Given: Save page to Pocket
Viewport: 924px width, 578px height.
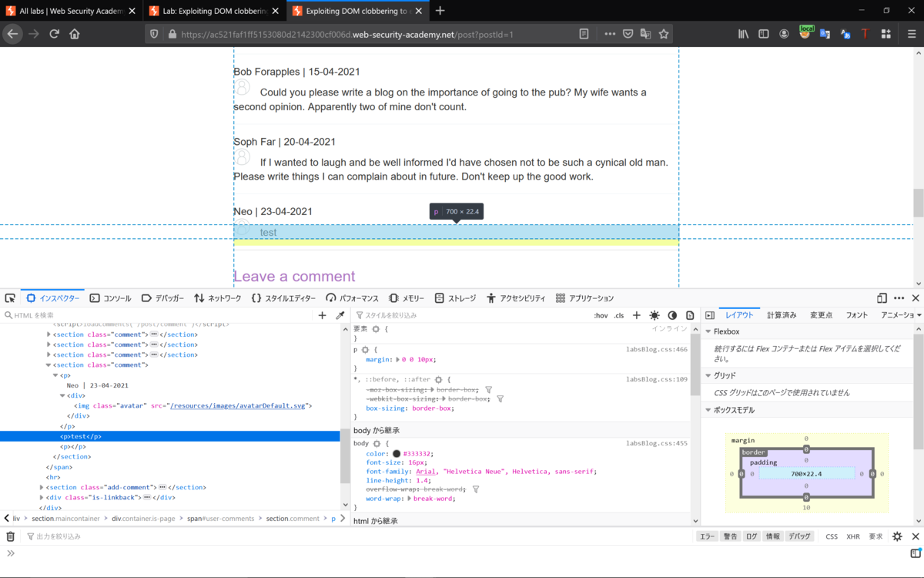Looking at the screenshot, I should point(628,34).
